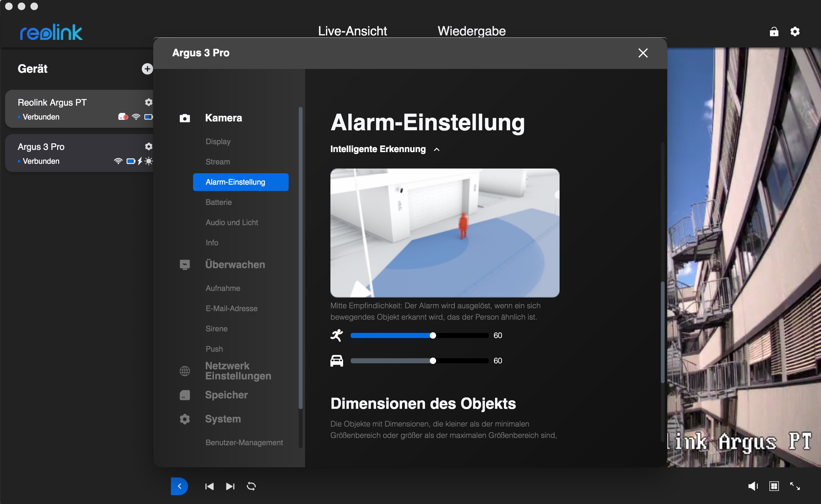
Task: Expand the Speicher settings section
Action: tap(226, 395)
